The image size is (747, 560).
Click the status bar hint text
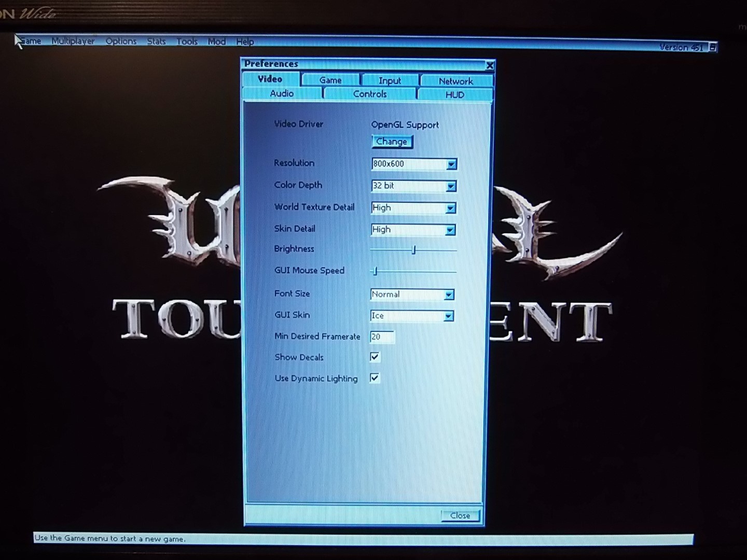tap(109, 538)
